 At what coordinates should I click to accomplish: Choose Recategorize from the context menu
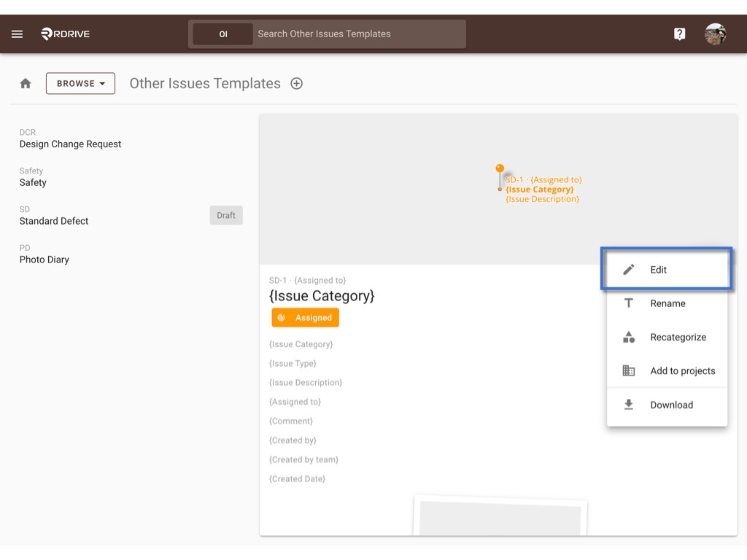tap(667, 337)
